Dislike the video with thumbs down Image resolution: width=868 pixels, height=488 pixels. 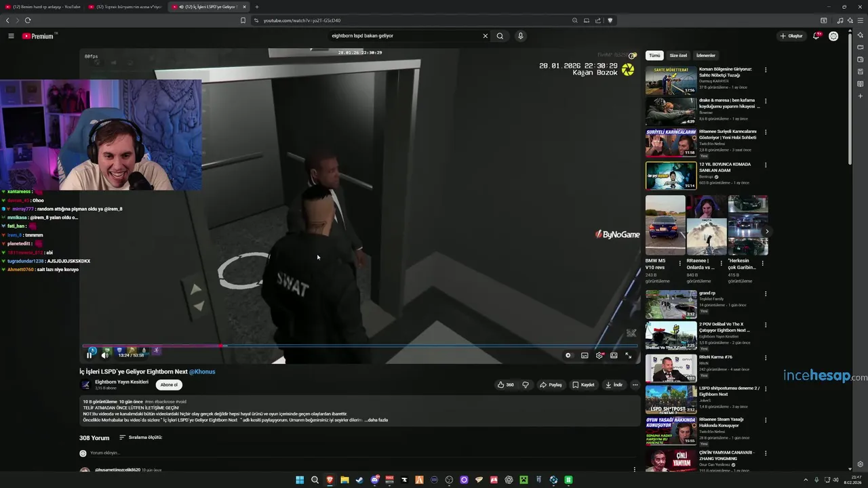(526, 384)
